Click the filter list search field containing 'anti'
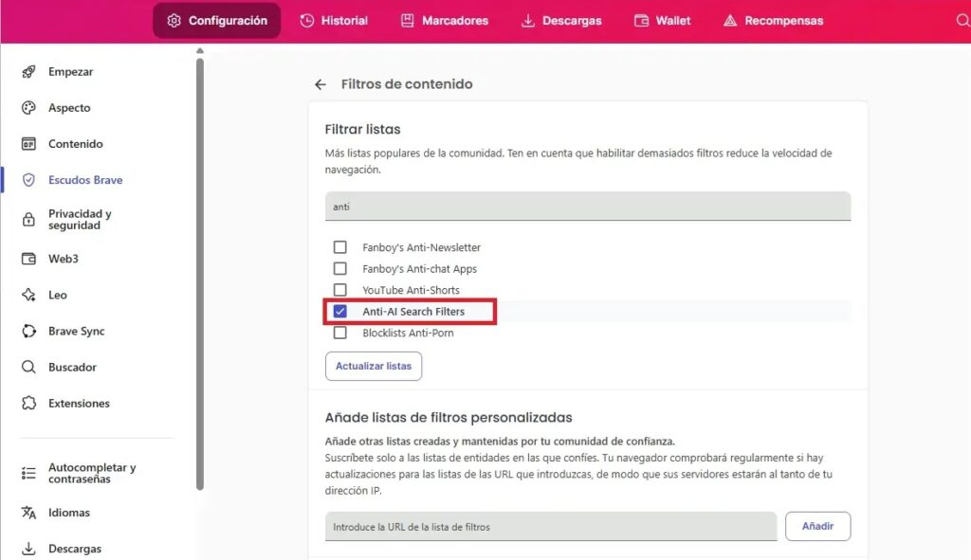This screenshot has height=560, width=971. click(x=588, y=206)
